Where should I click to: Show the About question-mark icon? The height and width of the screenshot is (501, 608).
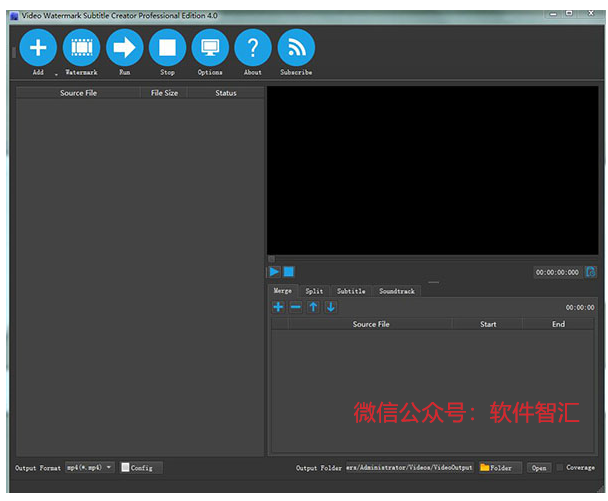point(253,48)
